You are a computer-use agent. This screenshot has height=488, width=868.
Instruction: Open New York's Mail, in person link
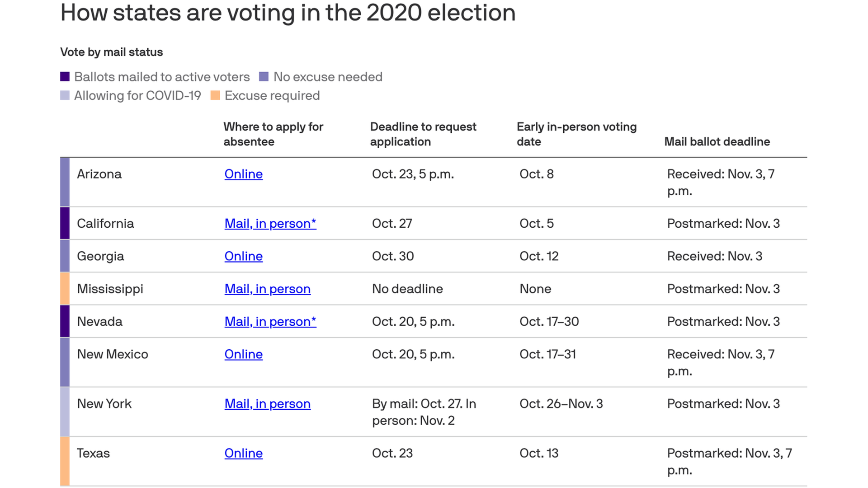tap(268, 404)
